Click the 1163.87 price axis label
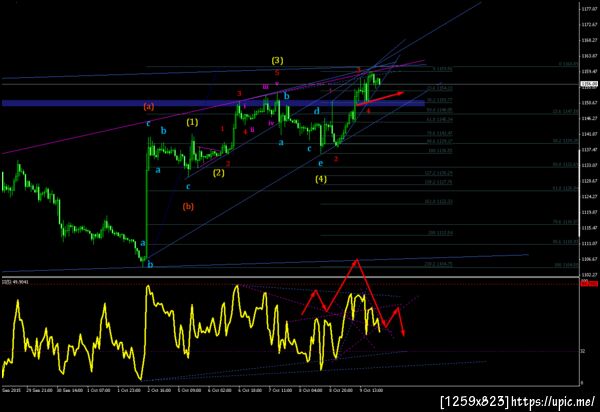 click(589, 56)
